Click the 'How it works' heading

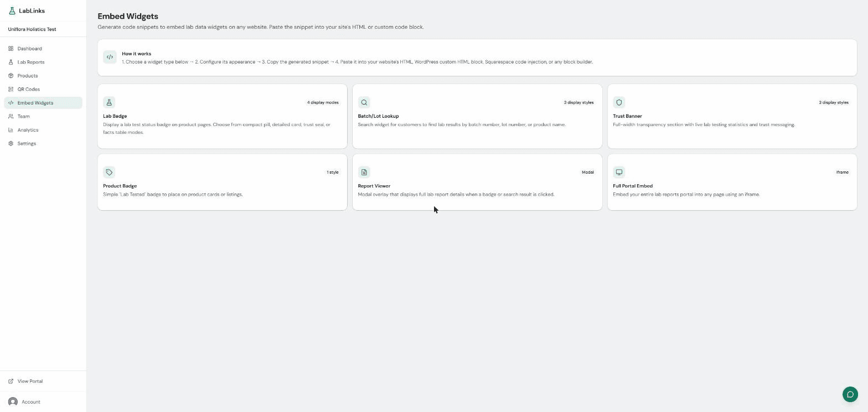click(136, 54)
